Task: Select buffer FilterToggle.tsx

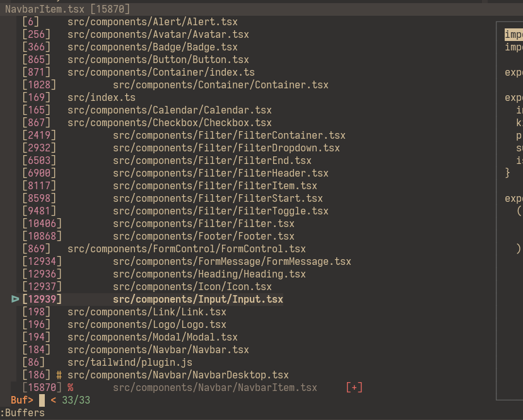Action: 220,211
